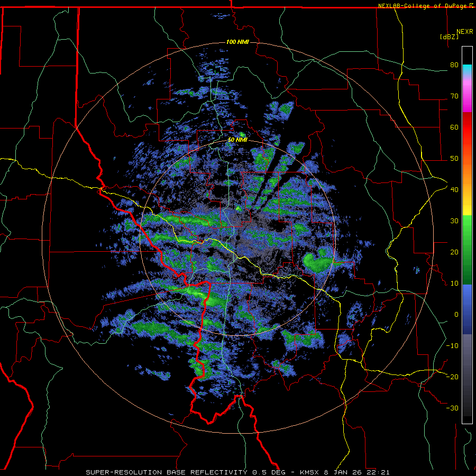476x476 pixels.
Task: Click the [dBZ] unit label
Action: pyautogui.click(x=449, y=36)
